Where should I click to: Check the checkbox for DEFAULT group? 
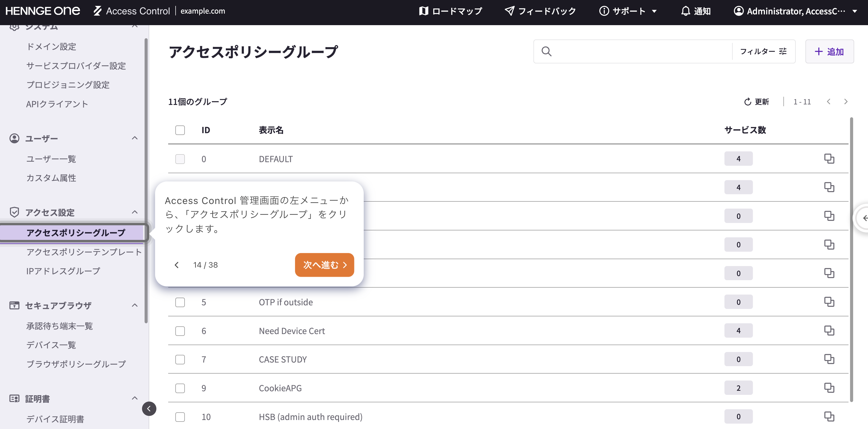[x=180, y=159]
